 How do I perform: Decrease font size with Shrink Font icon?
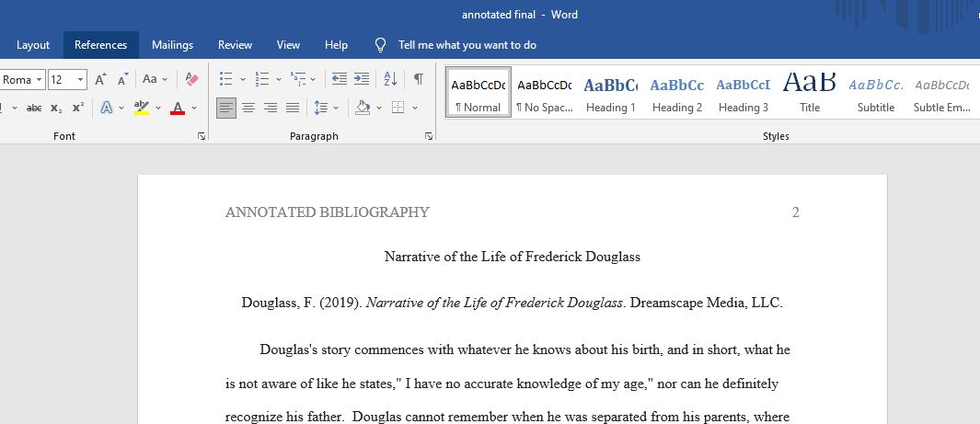pyautogui.click(x=123, y=79)
